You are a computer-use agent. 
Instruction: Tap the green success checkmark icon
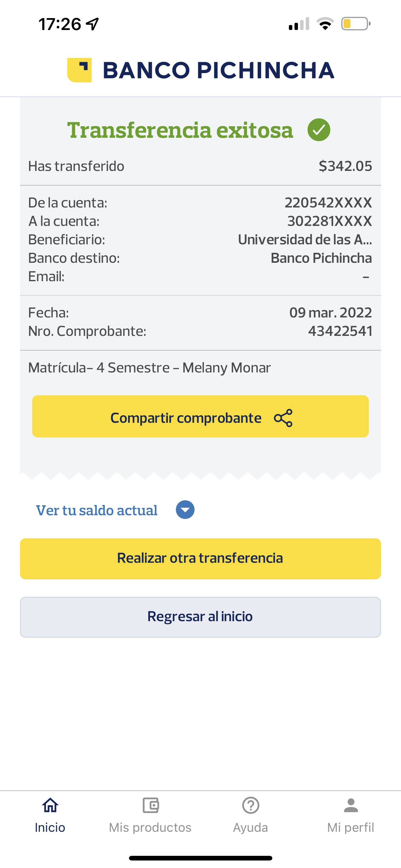[x=319, y=130]
